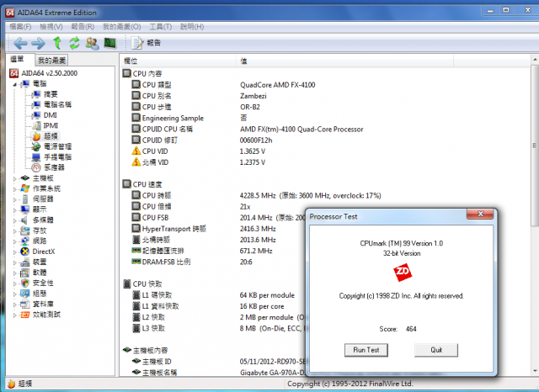The height and width of the screenshot is (392, 539).
Task: Click the green Up arrow toolbar icon
Action: 57,43
